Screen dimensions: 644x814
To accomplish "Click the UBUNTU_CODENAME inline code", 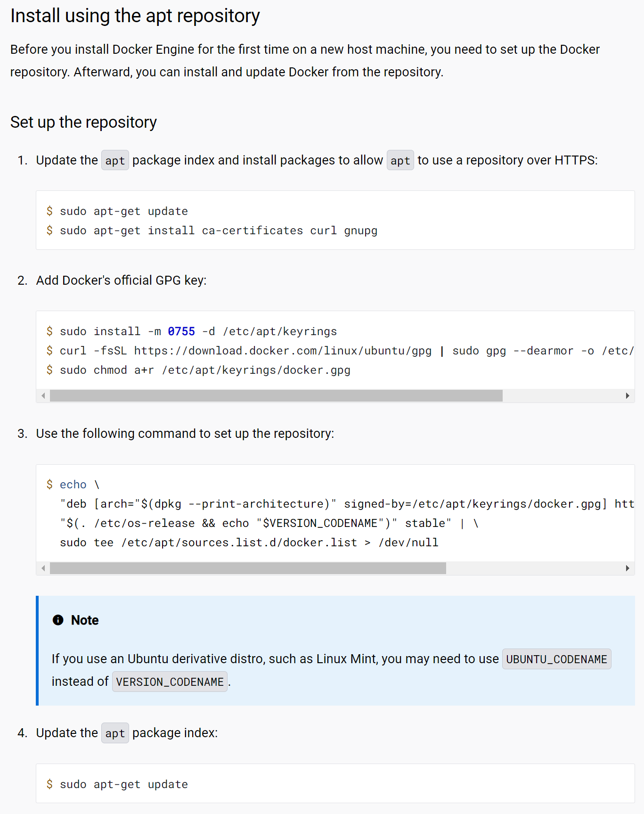I will (556, 659).
